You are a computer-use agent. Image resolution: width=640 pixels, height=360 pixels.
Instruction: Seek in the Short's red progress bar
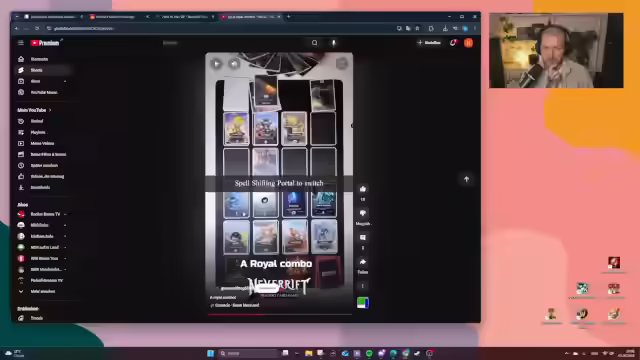pyautogui.click(x=279, y=315)
